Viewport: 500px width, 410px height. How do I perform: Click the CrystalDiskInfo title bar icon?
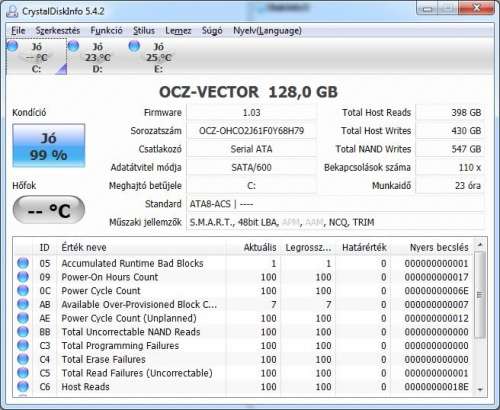point(12,11)
